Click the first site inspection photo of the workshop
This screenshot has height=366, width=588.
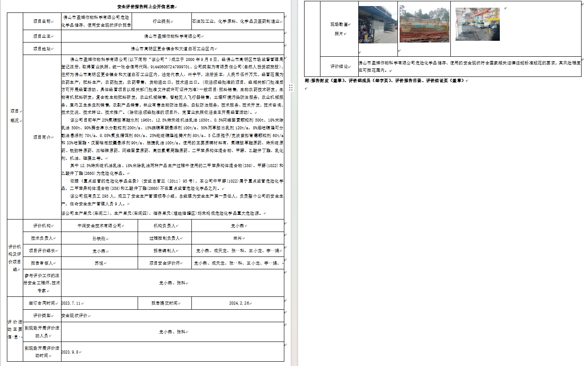point(378,24)
